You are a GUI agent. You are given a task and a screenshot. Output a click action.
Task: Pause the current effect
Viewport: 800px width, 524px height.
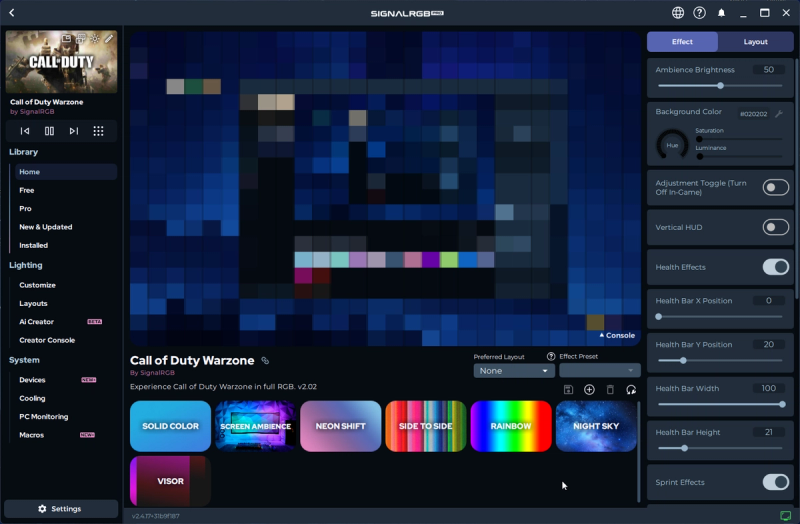pyautogui.click(x=49, y=131)
